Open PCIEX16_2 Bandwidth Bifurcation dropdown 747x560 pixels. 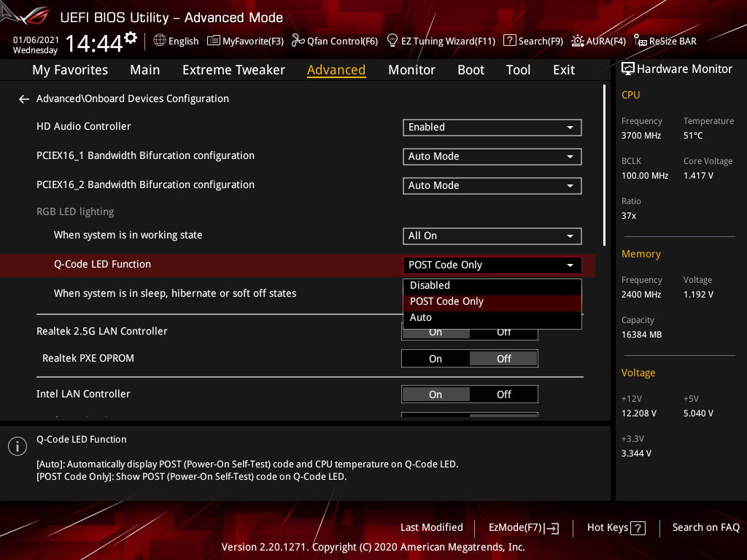[492, 186]
